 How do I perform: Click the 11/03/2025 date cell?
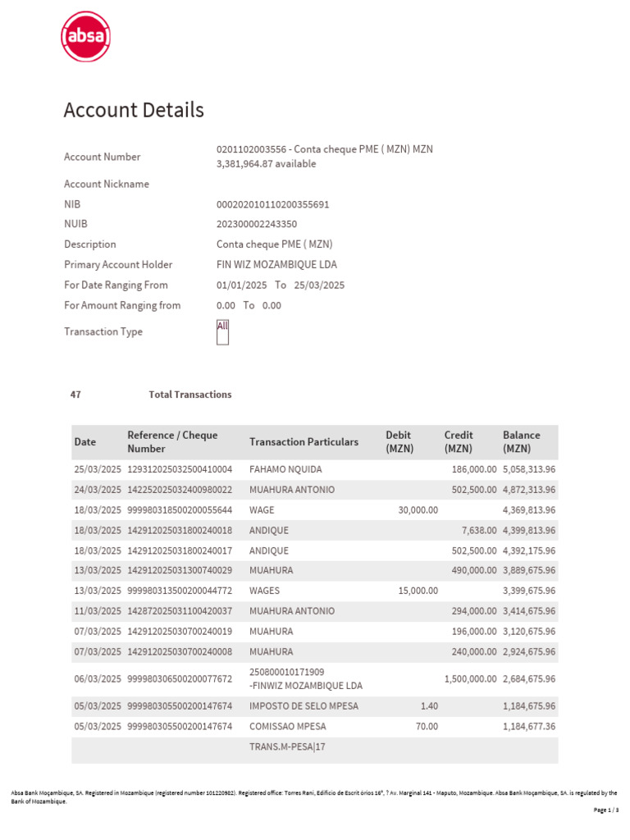click(x=98, y=611)
